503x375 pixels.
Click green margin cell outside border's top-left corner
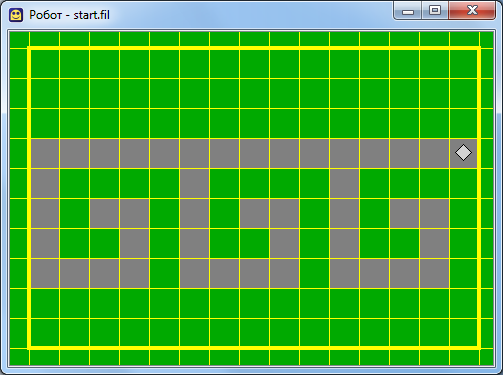(19, 40)
